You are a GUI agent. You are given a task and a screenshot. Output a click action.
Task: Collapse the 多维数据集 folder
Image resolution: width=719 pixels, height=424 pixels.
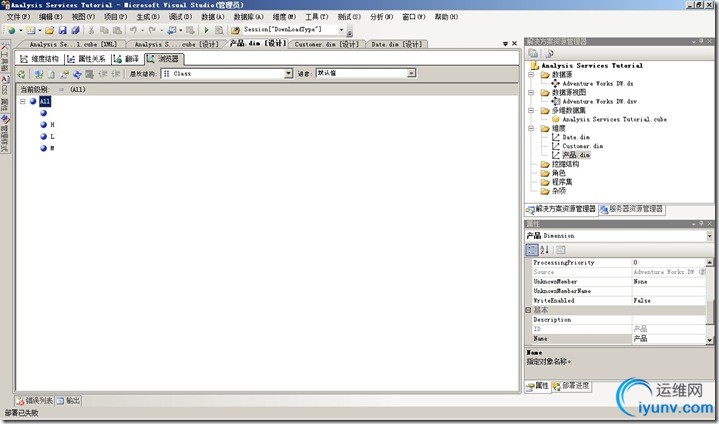click(x=531, y=110)
